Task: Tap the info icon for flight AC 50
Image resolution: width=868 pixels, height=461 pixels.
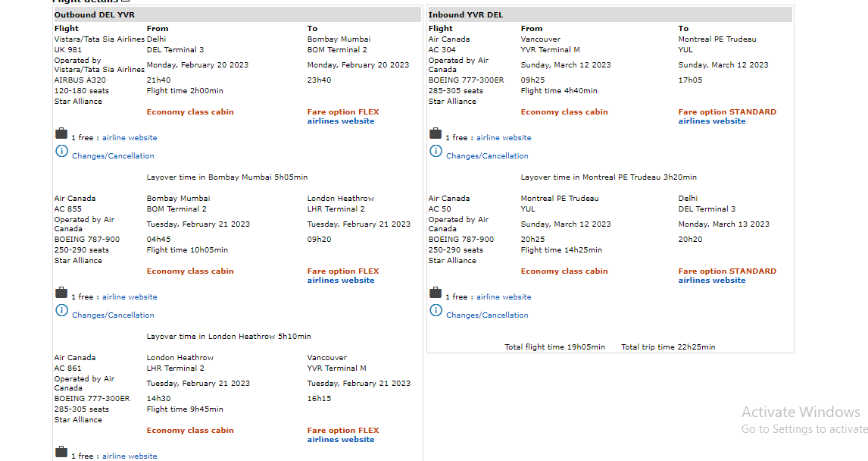Action: 436,310
